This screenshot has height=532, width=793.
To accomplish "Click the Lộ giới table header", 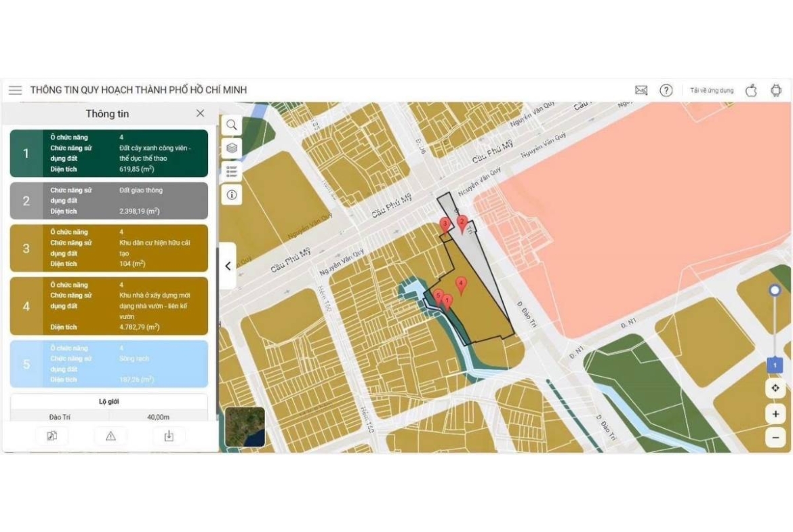I will [x=108, y=401].
